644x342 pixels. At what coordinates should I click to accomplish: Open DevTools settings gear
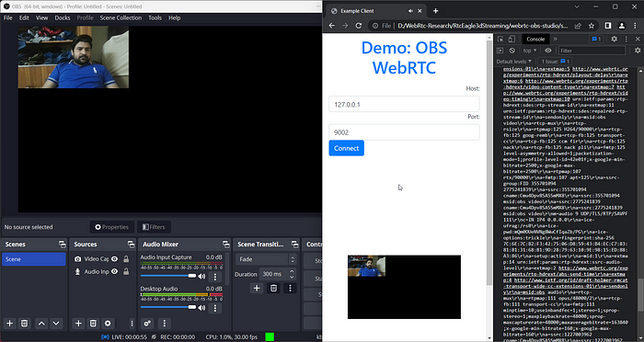coord(614,39)
